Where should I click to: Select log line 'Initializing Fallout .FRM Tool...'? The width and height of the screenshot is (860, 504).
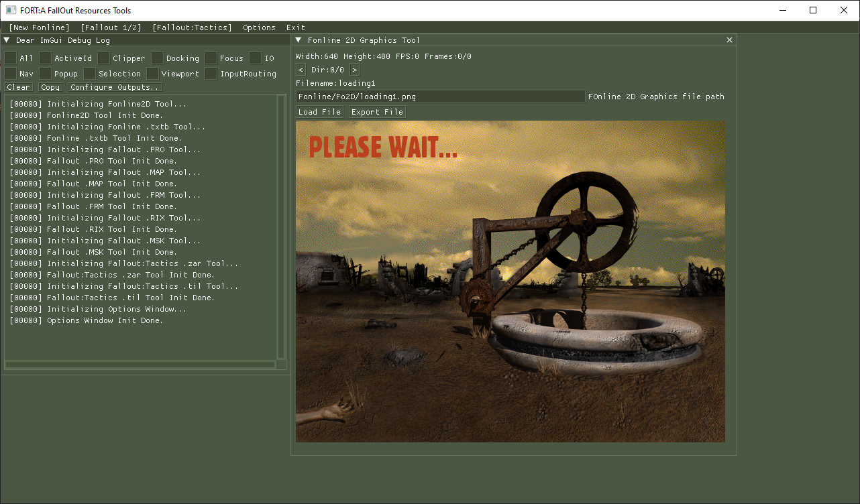tap(105, 195)
